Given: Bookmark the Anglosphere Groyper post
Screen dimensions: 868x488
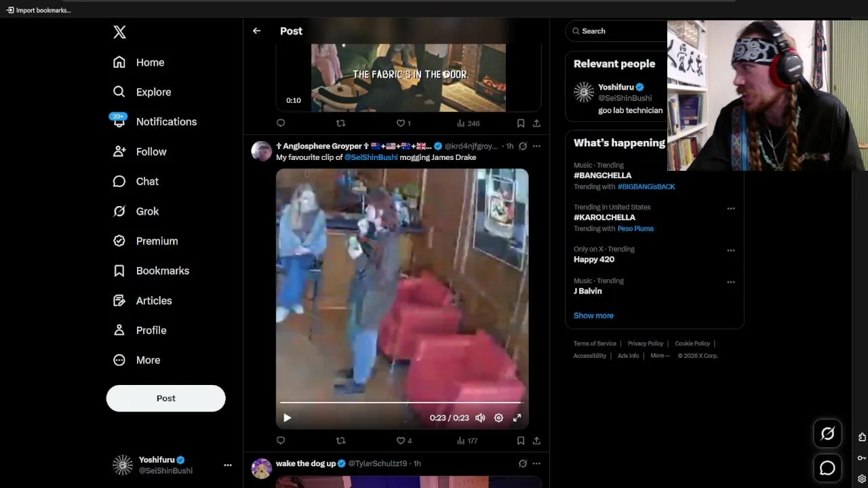Looking at the screenshot, I should tap(521, 441).
